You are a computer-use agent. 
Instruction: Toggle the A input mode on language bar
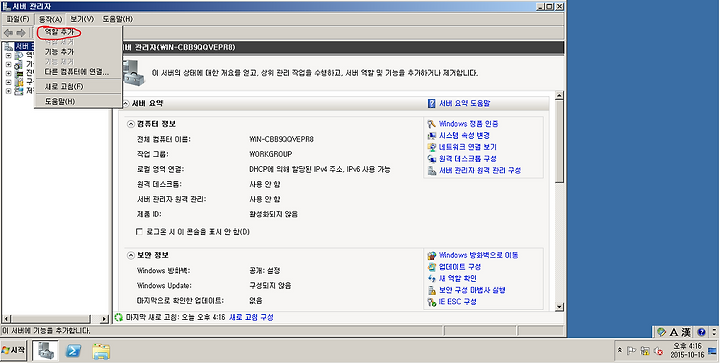[x=674, y=332]
